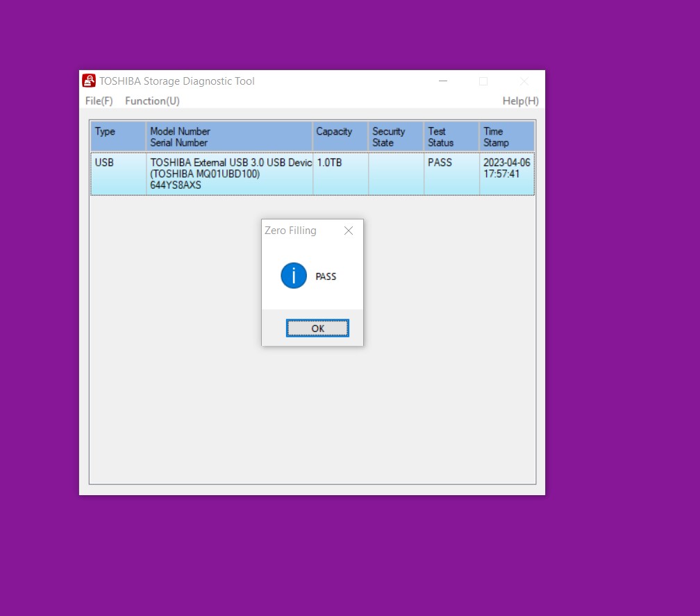Click the TOSHIBA app icon in title bar

pyautogui.click(x=89, y=81)
